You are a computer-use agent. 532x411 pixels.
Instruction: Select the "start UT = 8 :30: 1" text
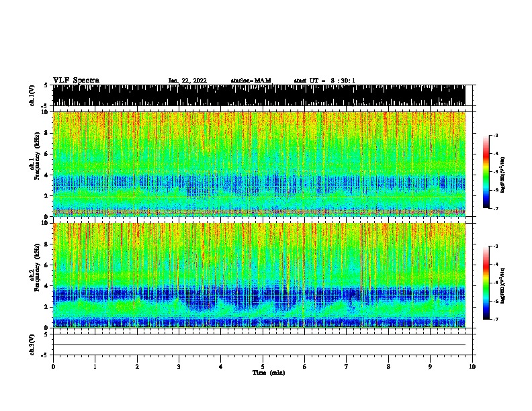pyautogui.click(x=324, y=81)
